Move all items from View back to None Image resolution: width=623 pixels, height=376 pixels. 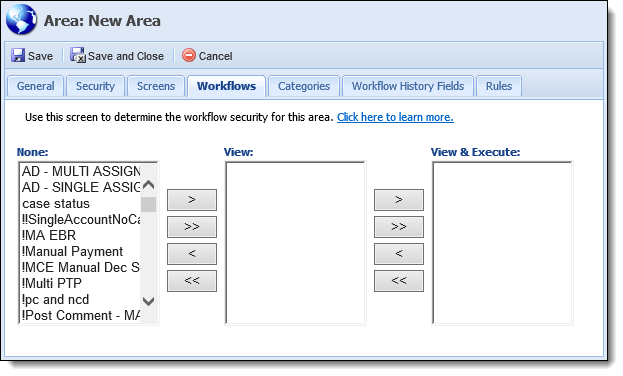pos(192,281)
